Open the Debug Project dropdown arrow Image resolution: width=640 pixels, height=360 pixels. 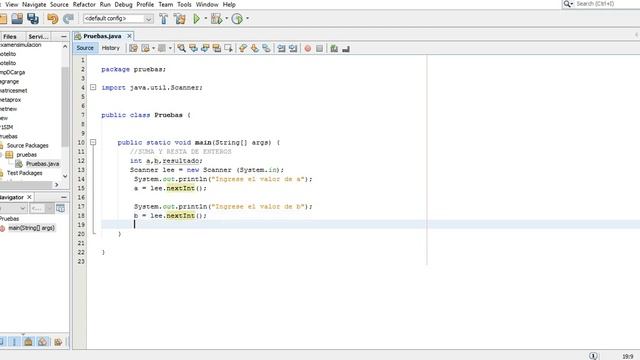[227, 18]
